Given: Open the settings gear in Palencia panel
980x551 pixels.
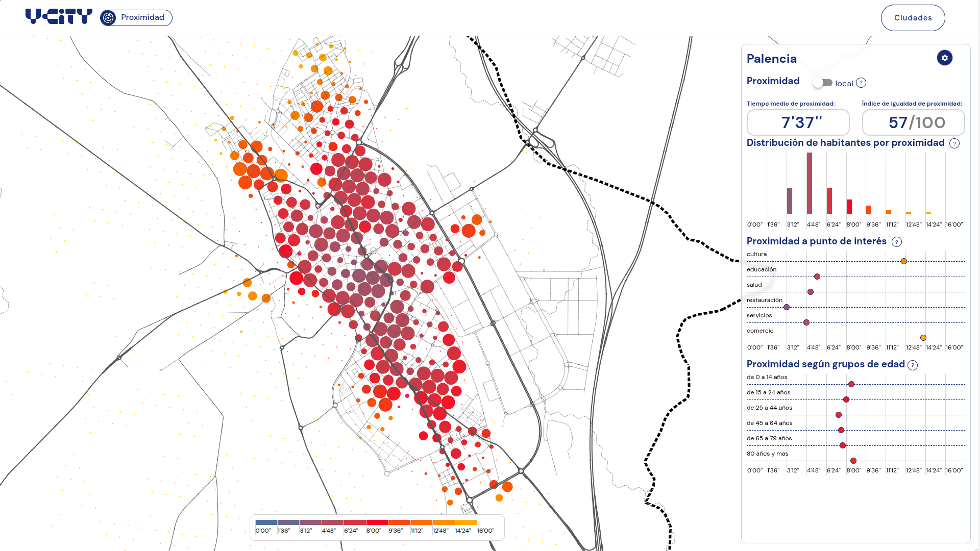Looking at the screenshot, I should tap(944, 58).
